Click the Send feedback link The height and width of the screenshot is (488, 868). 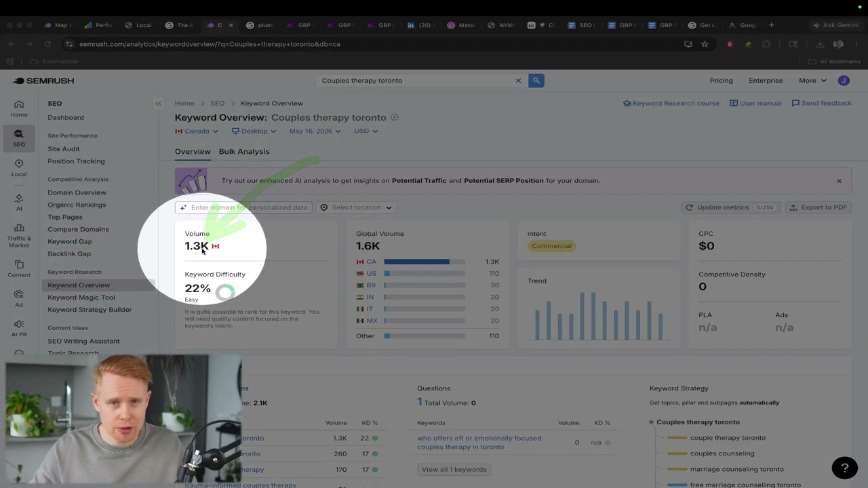point(822,104)
